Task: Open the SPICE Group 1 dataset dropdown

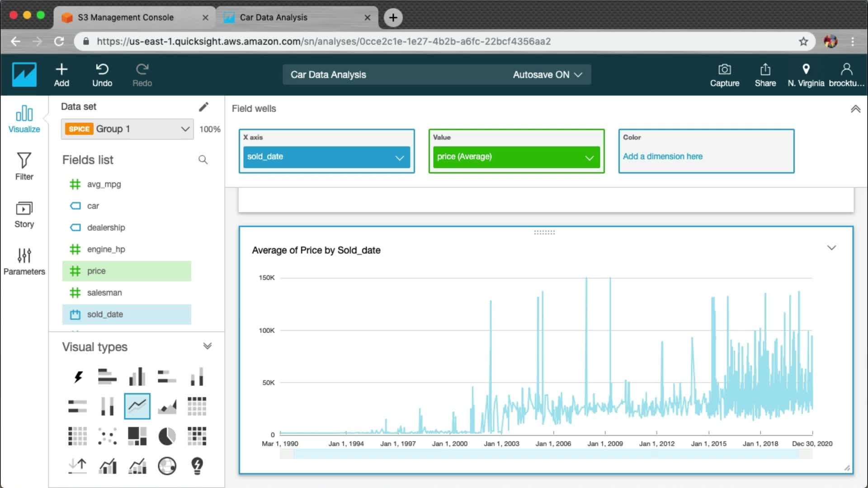Action: tap(127, 129)
